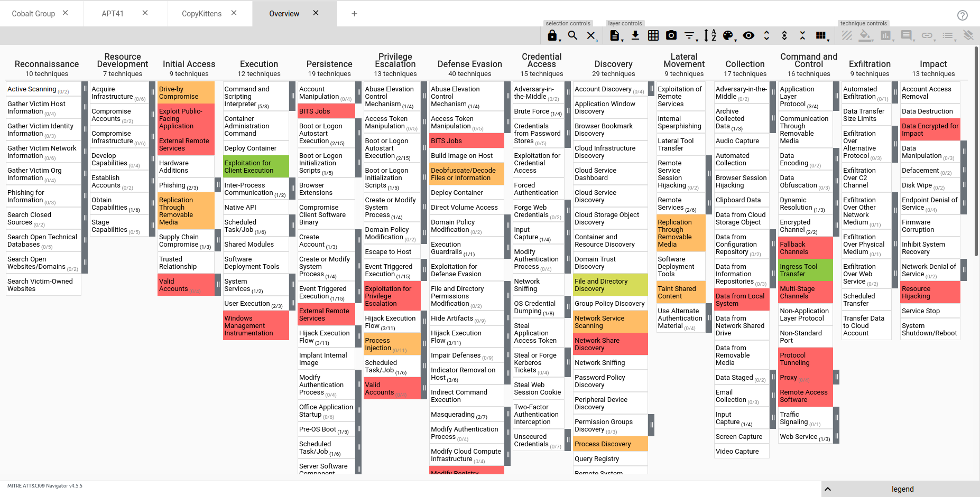
Task: Close the CopyKittens tab
Action: 234,13
